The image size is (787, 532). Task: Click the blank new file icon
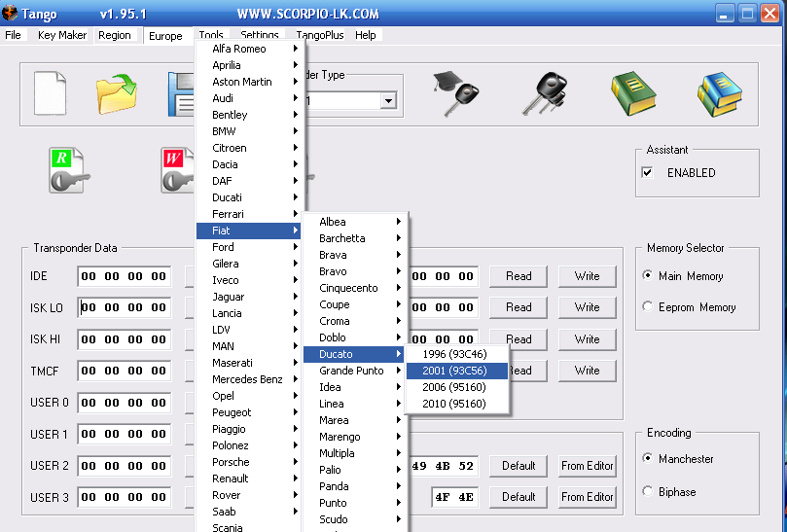point(50,93)
